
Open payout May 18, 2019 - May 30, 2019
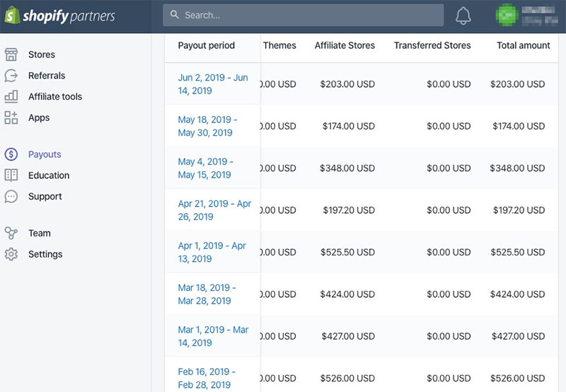[207, 126]
